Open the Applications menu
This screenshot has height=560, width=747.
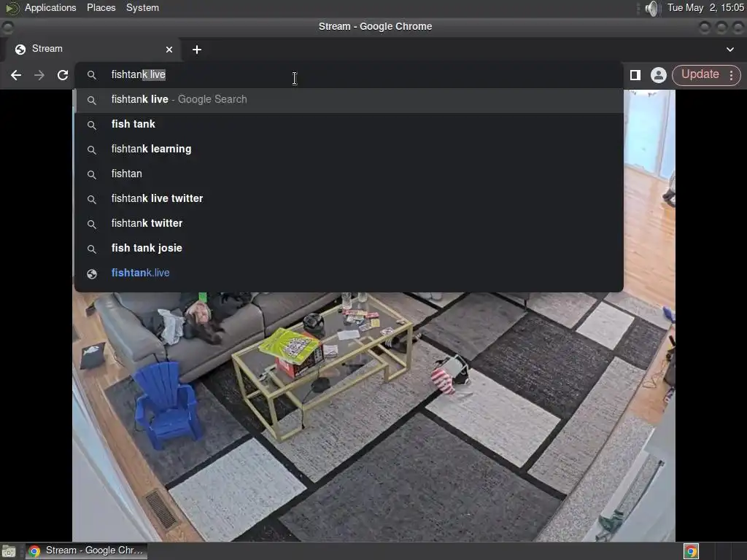pos(50,7)
